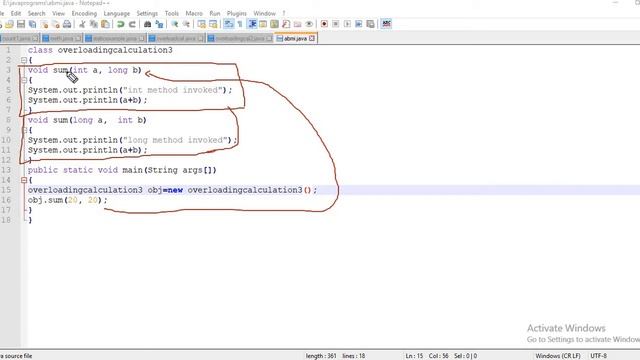Screen dimensions: 640x360
Task: Toggle show all characters pilcrow icon
Action: click(x=240, y=24)
